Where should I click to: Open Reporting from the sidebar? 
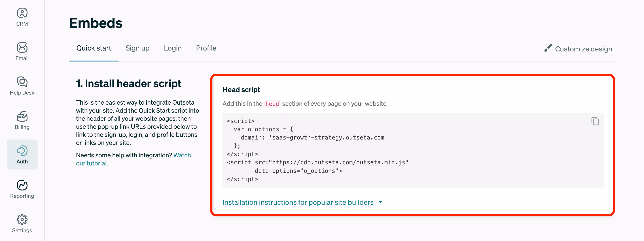click(x=22, y=189)
